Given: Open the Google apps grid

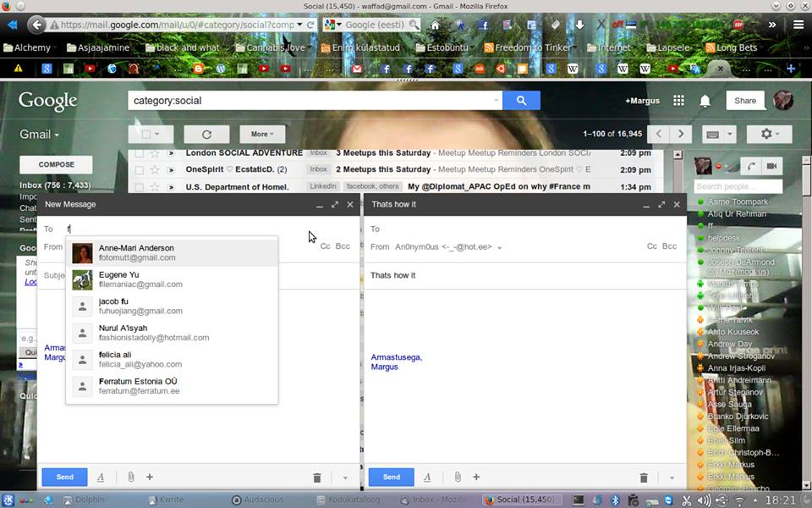Looking at the screenshot, I should click(x=678, y=101).
